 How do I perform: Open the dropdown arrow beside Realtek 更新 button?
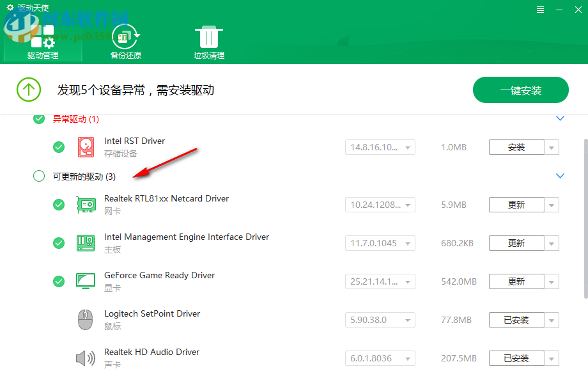[x=551, y=204]
